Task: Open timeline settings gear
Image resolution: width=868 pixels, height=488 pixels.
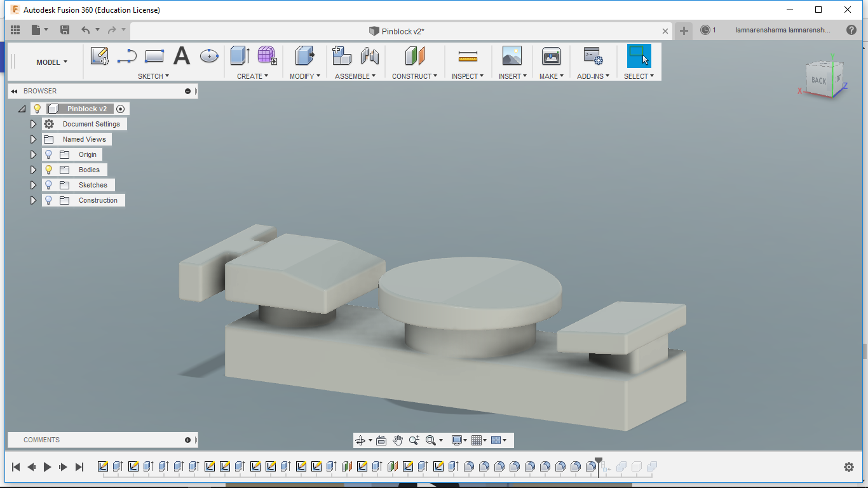Action: click(x=849, y=467)
